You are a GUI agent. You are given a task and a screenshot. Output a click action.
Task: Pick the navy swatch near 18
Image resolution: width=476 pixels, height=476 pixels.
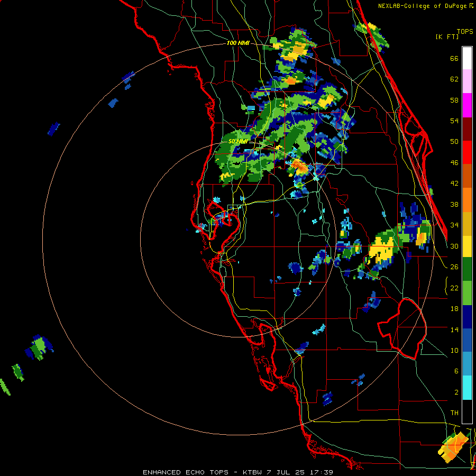tap(467, 317)
